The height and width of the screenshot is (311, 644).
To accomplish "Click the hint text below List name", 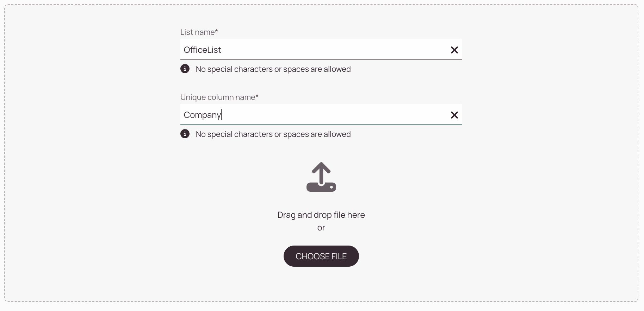I will click(273, 69).
